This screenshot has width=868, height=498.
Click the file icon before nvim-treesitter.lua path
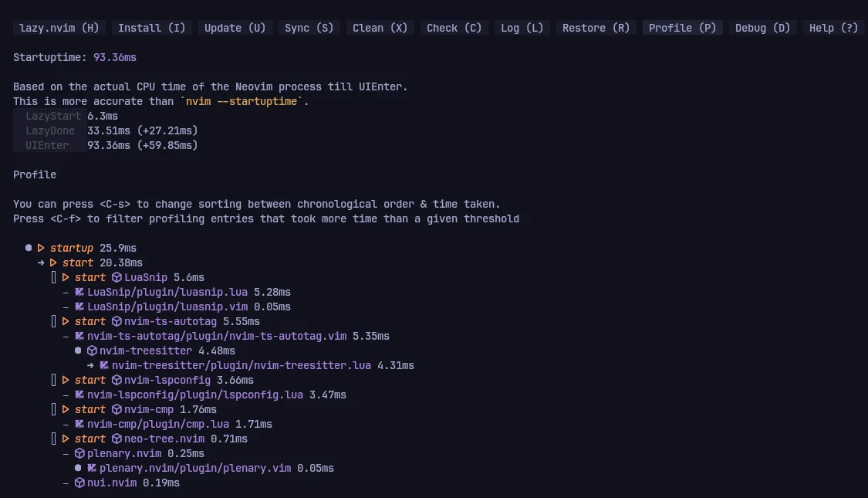coord(104,365)
